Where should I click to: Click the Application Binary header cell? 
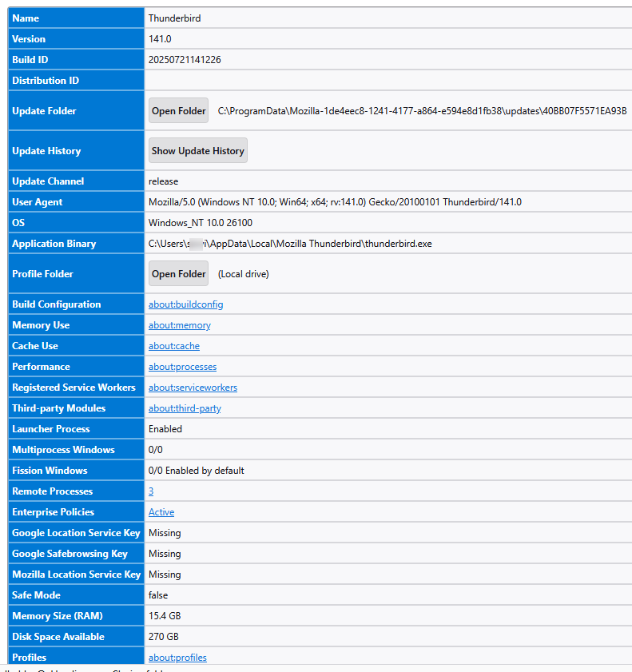(76, 244)
